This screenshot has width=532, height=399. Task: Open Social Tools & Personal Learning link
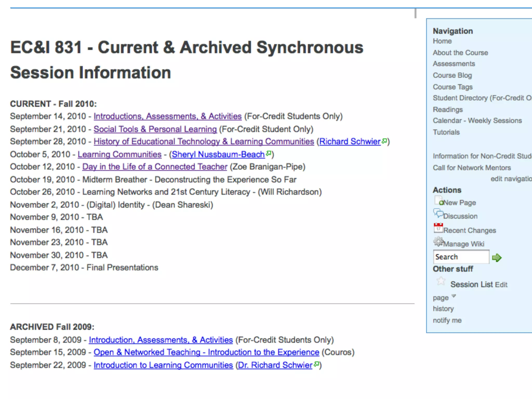pyautogui.click(x=155, y=129)
